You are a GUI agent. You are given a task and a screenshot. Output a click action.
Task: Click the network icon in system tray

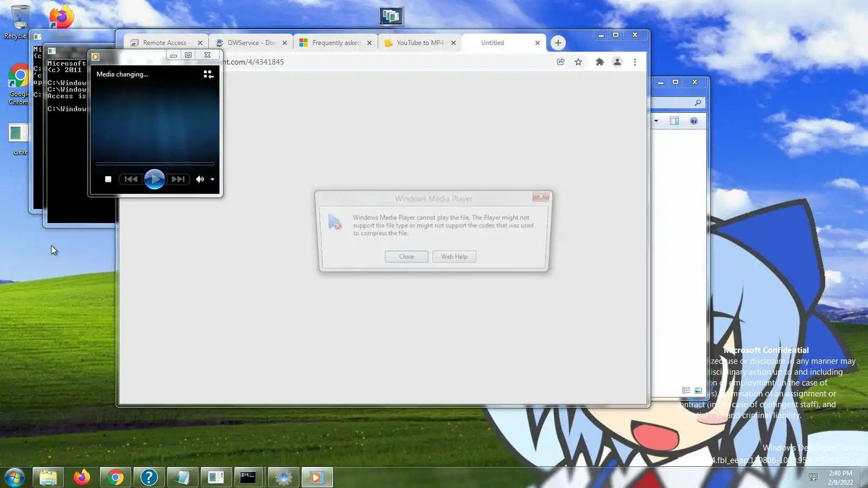(813, 477)
